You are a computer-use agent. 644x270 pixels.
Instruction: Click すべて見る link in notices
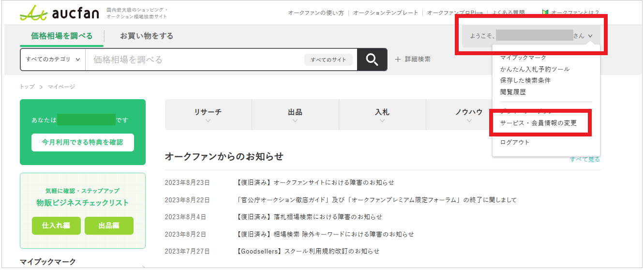584,159
